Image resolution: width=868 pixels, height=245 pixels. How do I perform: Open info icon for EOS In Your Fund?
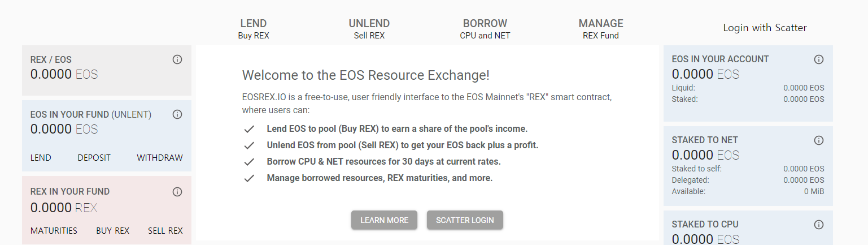click(177, 114)
